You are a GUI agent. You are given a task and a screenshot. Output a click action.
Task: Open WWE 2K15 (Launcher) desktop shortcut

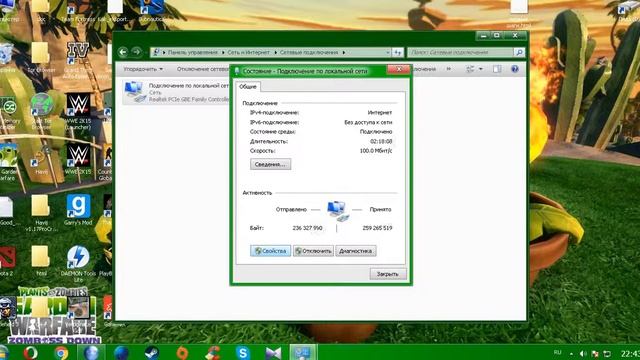[78, 111]
